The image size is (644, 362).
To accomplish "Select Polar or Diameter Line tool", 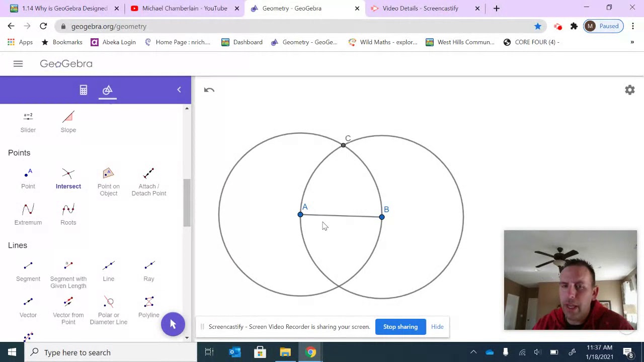I will pyautogui.click(x=109, y=311).
